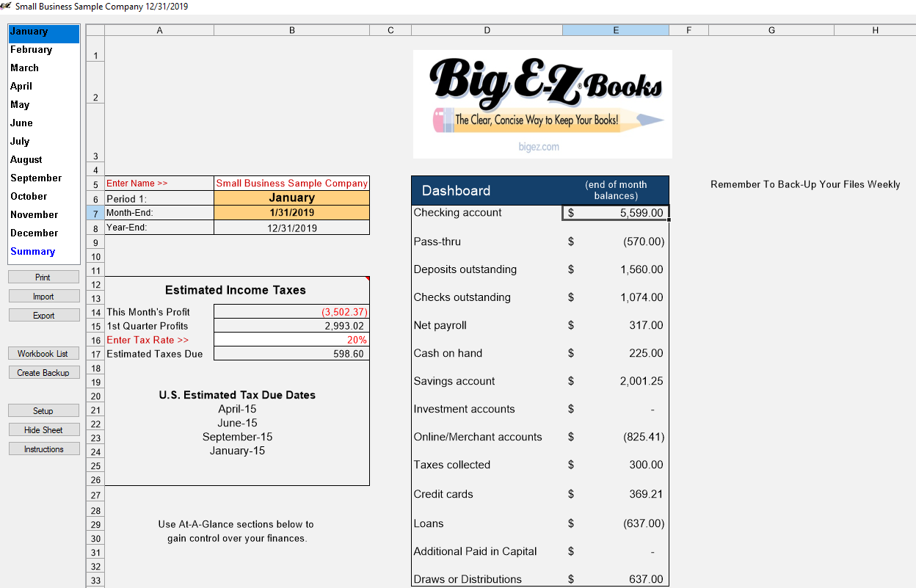This screenshot has height=588, width=916.
Task: Click the Month-End '1/31/2019' cell
Action: point(292,213)
